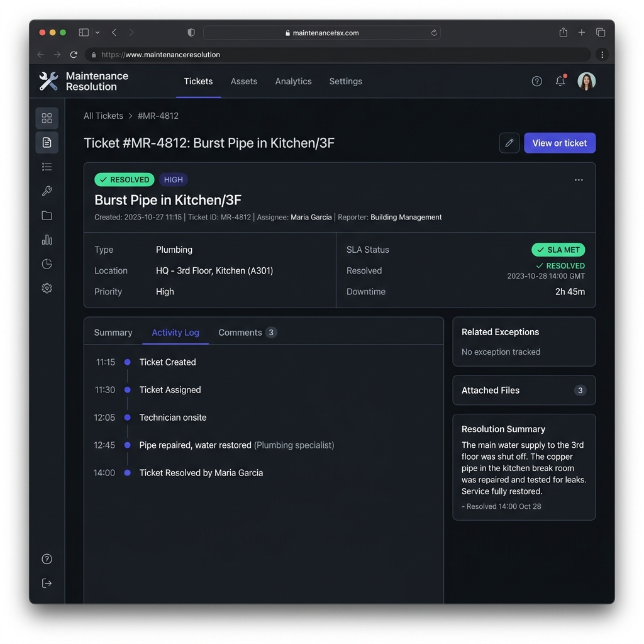
Task: Expand the sidebar dropdown chevron
Action: click(x=97, y=33)
